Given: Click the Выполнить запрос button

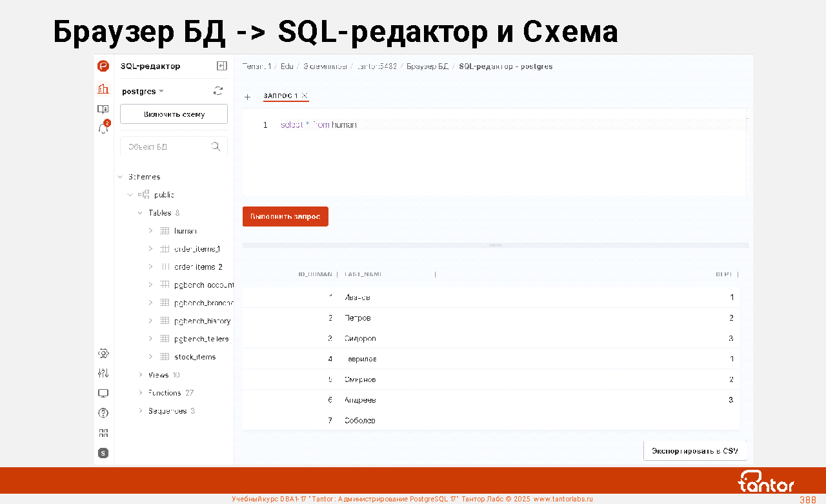Looking at the screenshot, I should [285, 217].
